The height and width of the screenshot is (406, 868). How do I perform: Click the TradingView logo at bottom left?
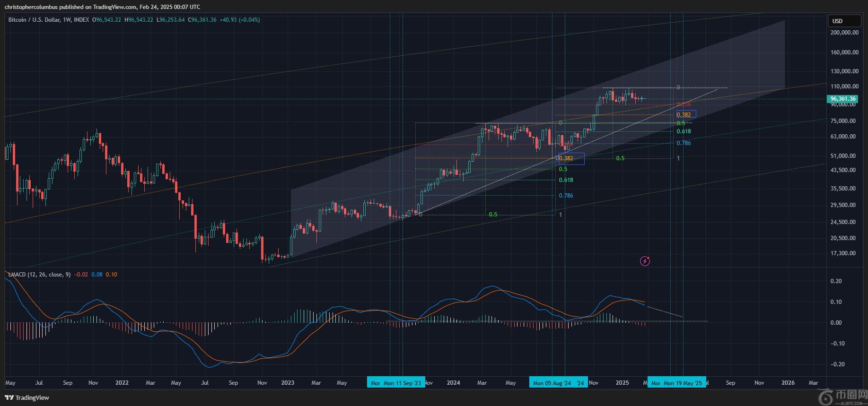(x=27, y=397)
